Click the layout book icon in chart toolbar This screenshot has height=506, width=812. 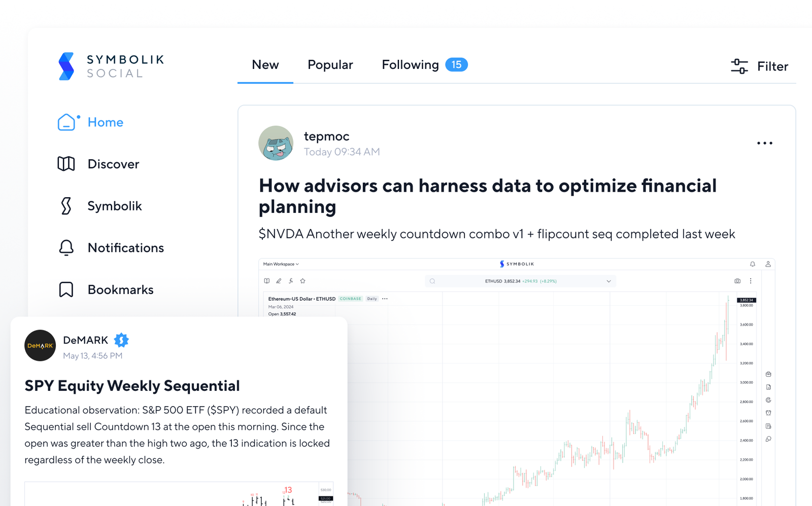(267, 281)
